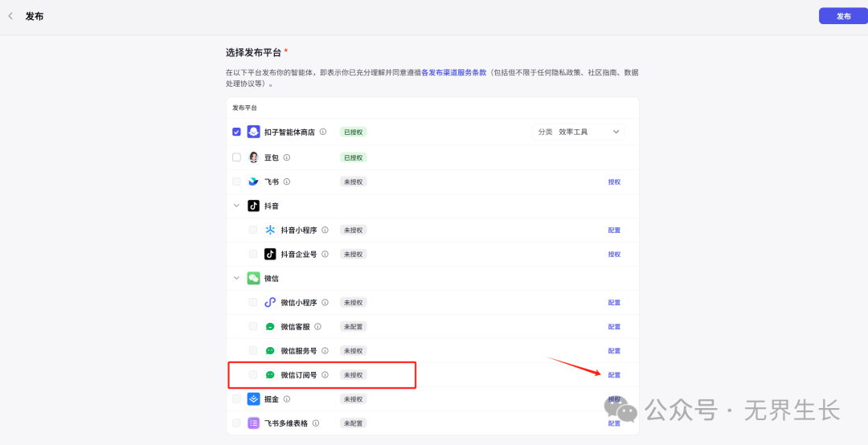868x445 pixels.
Task: Open the 分类 效率工具 dropdown
Action: point(578,132)
